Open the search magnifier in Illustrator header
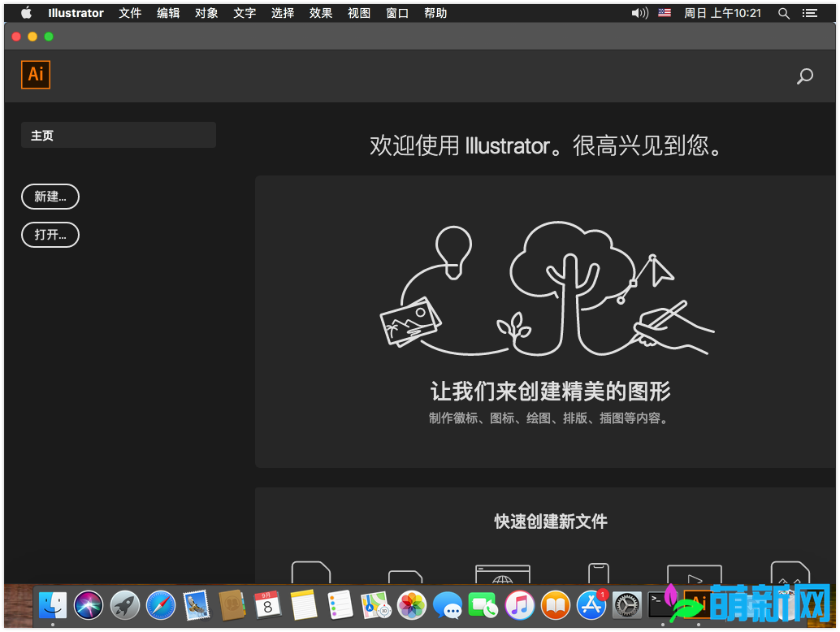Screen dimensions: 840x632 804,76
